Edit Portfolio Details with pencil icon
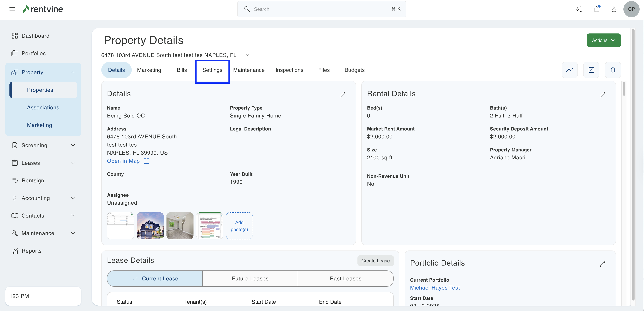The width and height of the screenshot is (644, 311). click(602, 264)
